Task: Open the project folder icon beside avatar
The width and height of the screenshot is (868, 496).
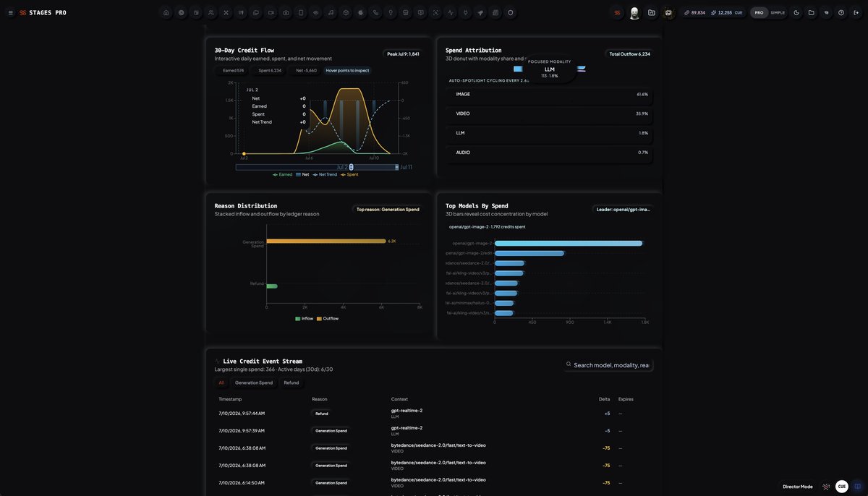Action: pos(652,12)
